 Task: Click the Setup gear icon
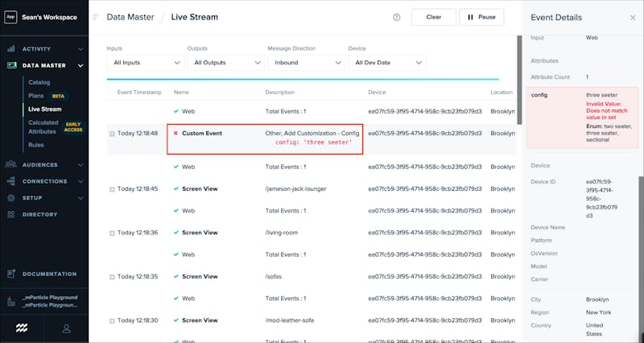click(11, 198)
